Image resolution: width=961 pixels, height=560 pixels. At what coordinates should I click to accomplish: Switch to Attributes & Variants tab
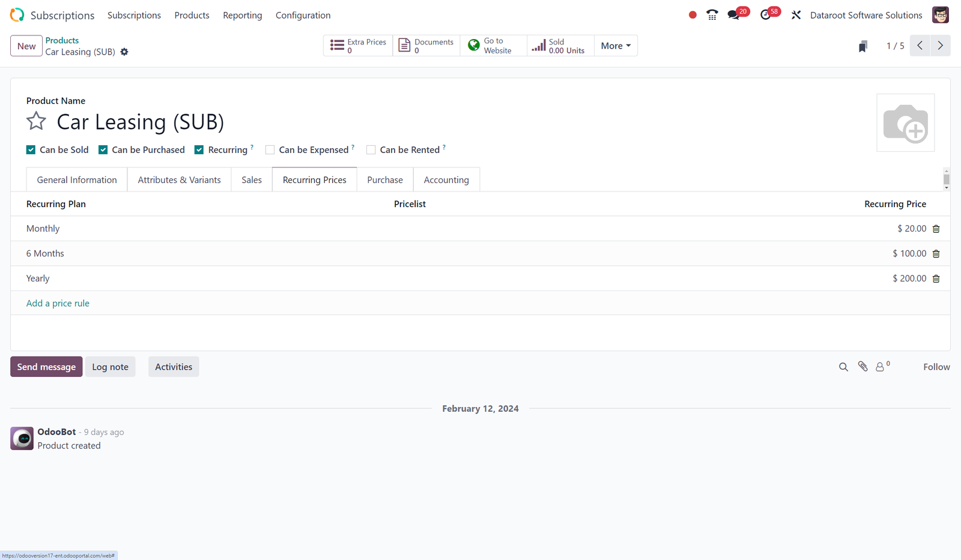(179, 180)
